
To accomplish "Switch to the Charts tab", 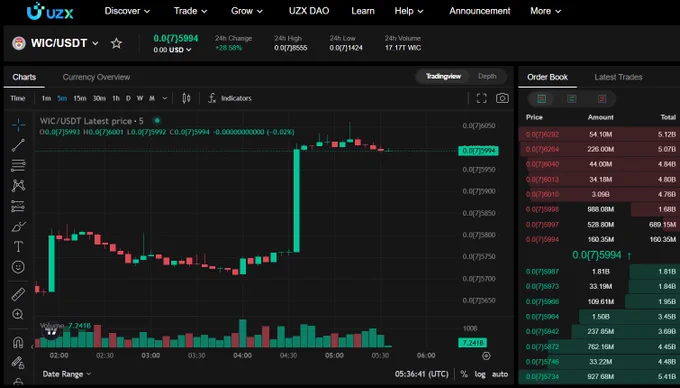I will coord(24,77).
